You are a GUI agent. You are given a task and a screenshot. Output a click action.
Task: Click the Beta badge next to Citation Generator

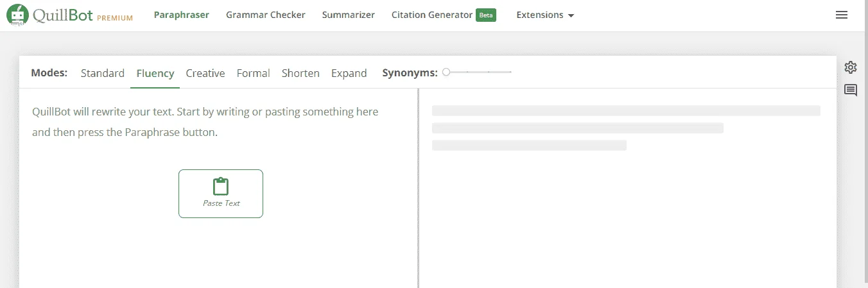(486, 15)
